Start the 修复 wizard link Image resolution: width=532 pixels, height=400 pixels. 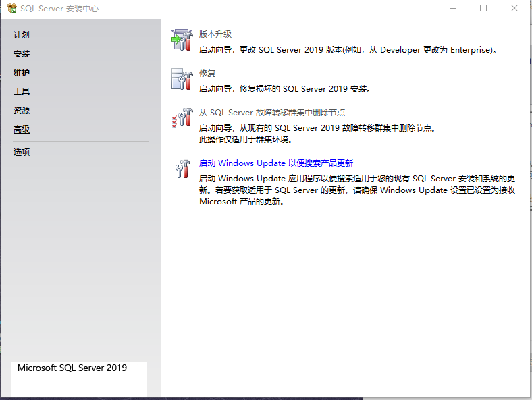207,74
